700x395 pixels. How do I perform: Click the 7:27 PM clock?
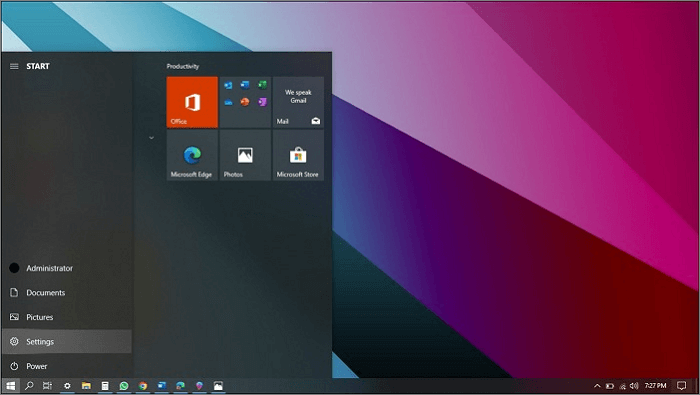tap(655, 386)
